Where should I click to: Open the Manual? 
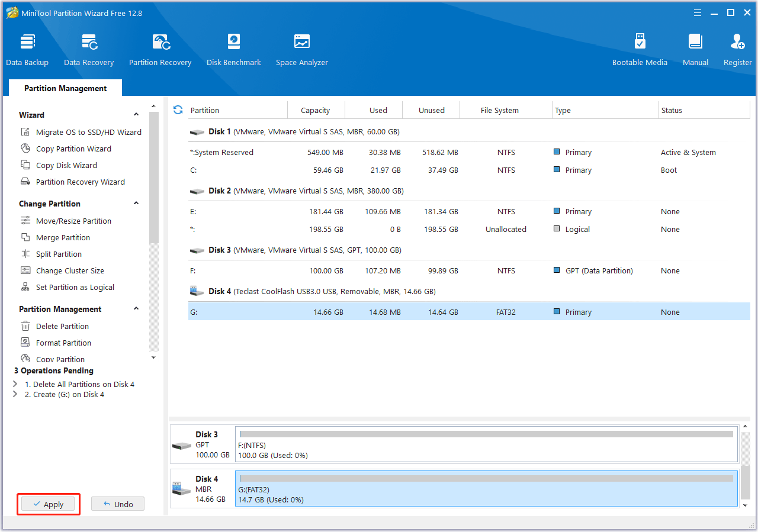pyautogui.click(x=695, y=50)
